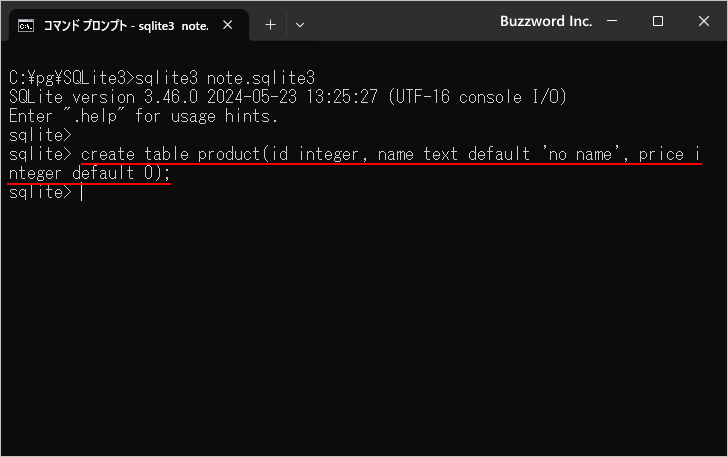
Task: Click the SQLite version 3.46.0 text
Action: tap(104, 97)
